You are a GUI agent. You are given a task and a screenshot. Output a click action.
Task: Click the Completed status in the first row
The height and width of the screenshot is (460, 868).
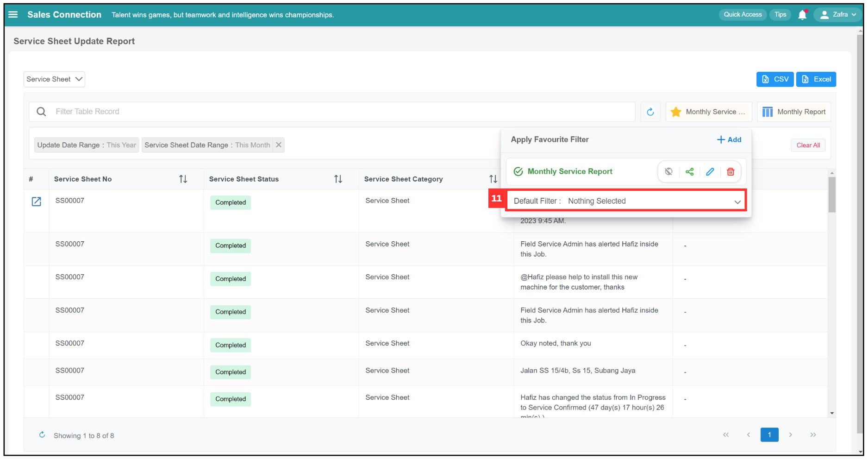(231, 202)
